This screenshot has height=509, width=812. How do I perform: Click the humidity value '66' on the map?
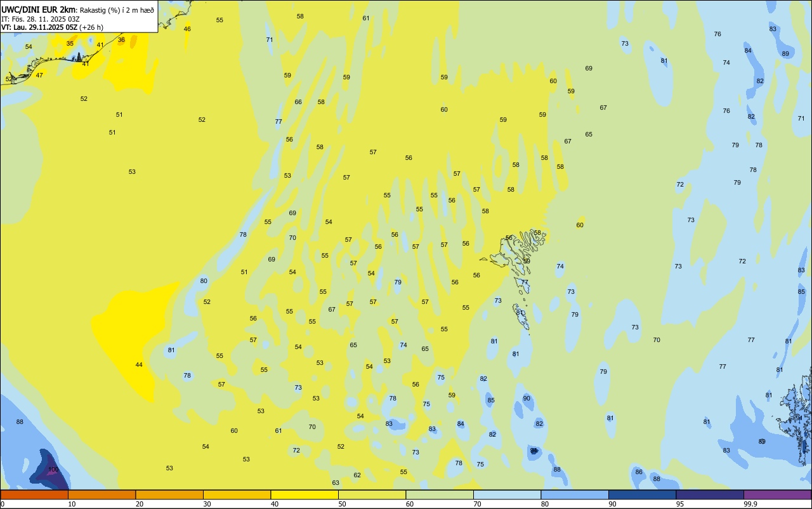click(298, 102)
